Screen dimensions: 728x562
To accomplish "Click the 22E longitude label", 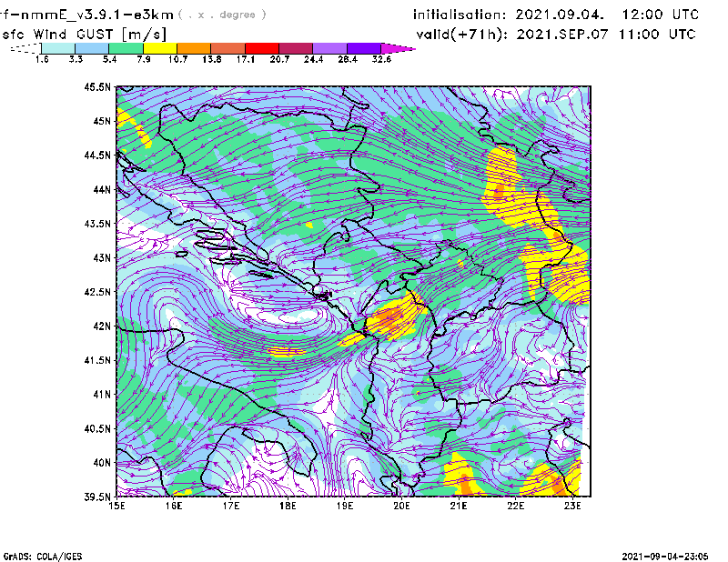I will tap(515, 506).
